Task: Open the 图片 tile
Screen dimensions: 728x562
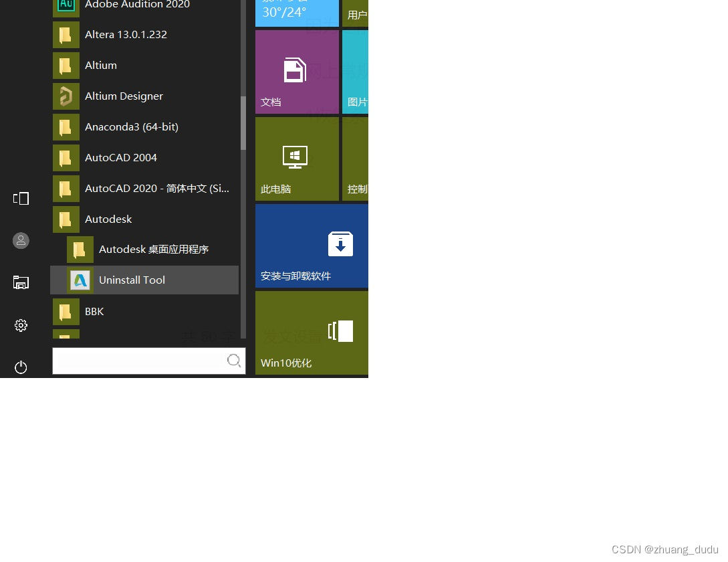Action: pos(355,72)
